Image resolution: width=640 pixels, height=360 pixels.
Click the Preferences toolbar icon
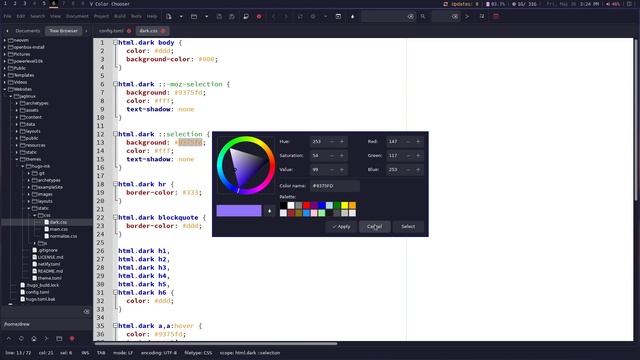coord(482,17)
